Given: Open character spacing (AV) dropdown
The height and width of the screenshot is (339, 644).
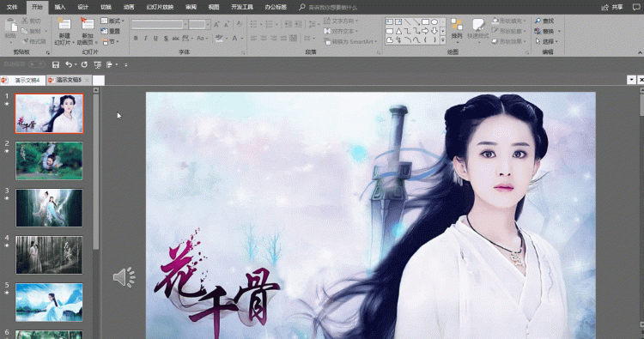Looking at the screenshot, I should click(x=187, y=38).
